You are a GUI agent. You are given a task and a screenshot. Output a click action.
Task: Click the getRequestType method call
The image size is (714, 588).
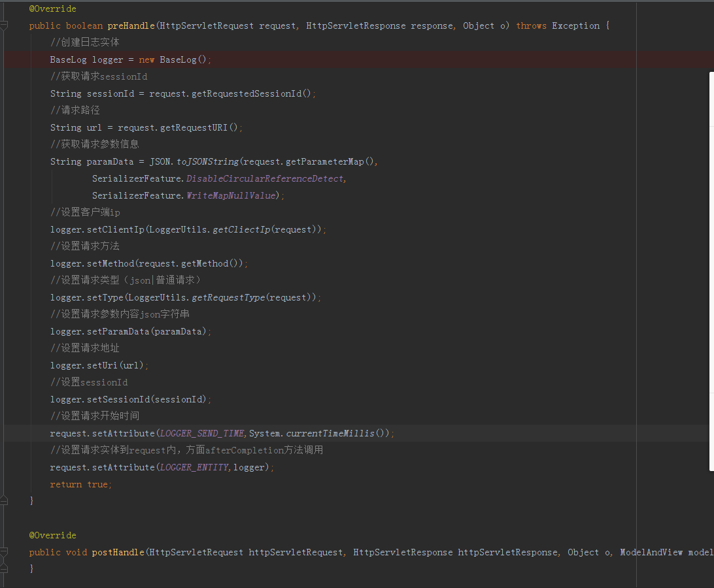[x=228, y=298]
